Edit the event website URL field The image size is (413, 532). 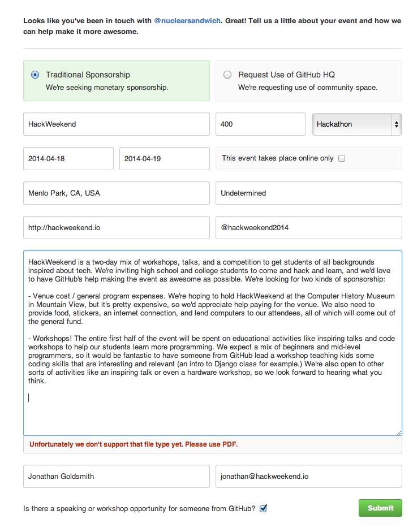tap(116, 228)
